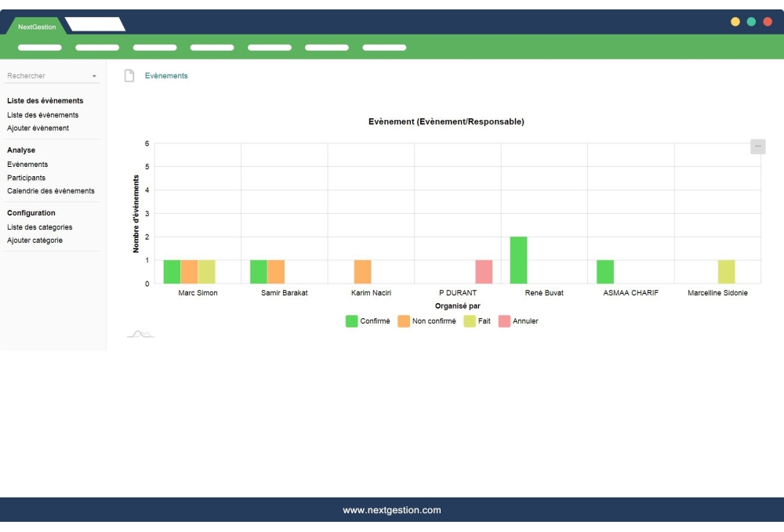Open the Participants analysis link
Screen dimensions: 784x532
coord(26,178)
